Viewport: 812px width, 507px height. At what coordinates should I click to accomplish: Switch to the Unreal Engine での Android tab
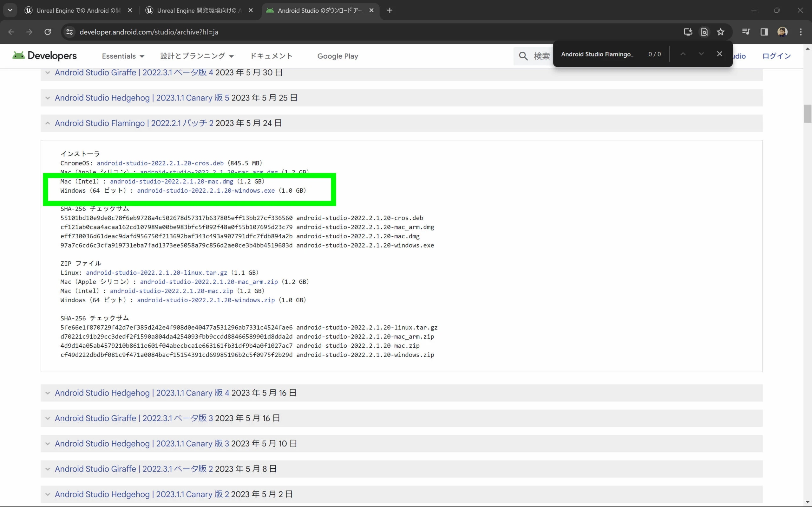[x=78, y=10]
